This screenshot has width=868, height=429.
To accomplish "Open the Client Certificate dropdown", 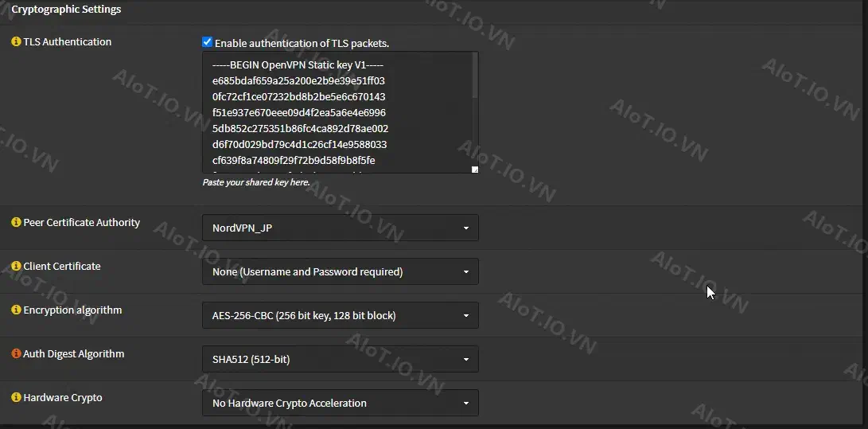I will coord(340,271).
